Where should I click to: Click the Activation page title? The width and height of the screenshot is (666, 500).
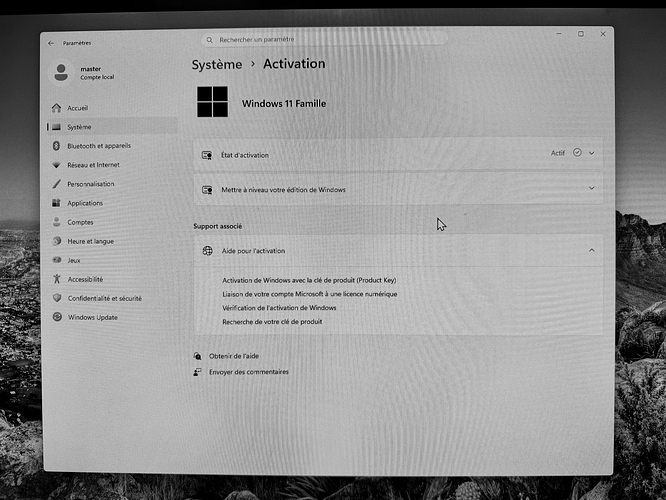[x=294, y=64]
